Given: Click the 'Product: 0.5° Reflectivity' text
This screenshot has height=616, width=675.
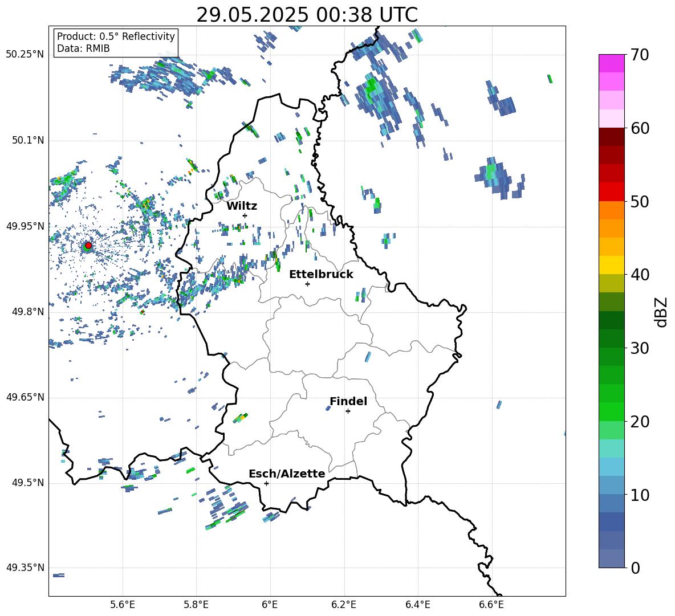Looking at the screenshot, I should coord(116,36).
